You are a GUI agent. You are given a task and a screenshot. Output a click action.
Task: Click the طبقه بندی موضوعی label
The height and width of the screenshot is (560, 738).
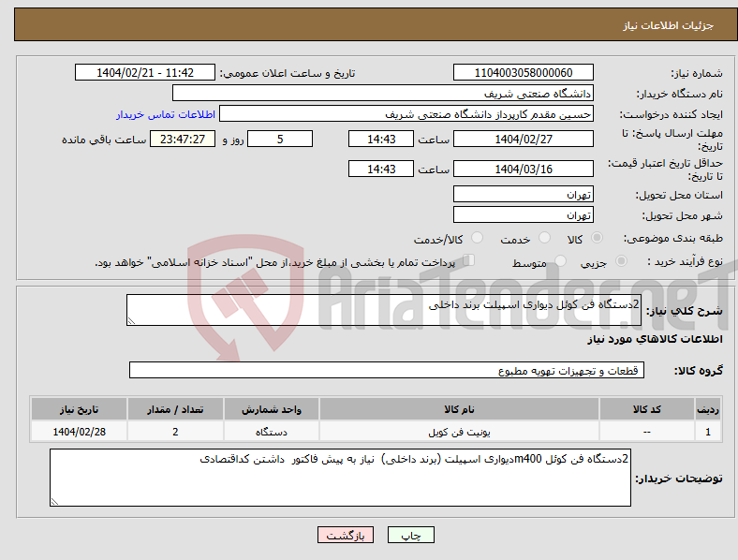tap(673, 238)
